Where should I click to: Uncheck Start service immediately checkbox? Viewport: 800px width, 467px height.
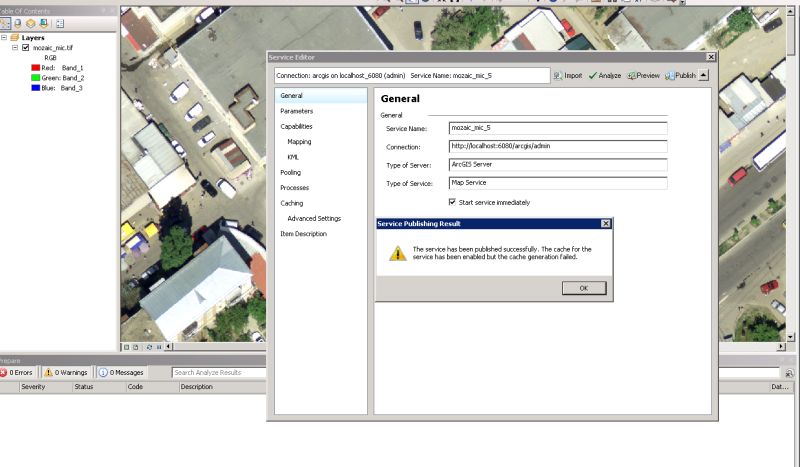pyautogui.click(x=452, y=202)
